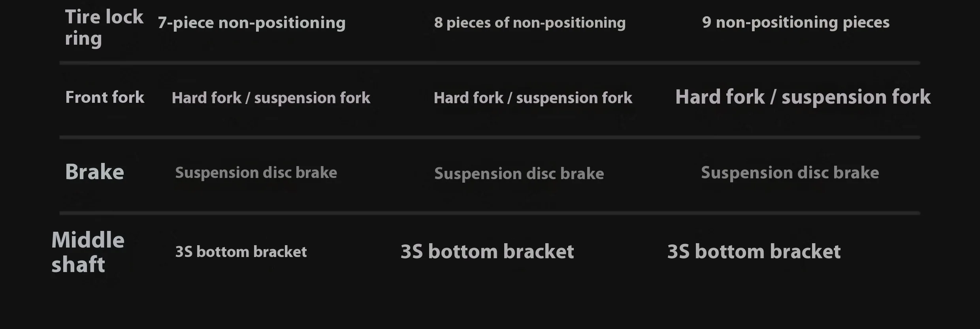
Task: Click the small leftmost "3S bottom bracket" text
Action: (241, 252)
